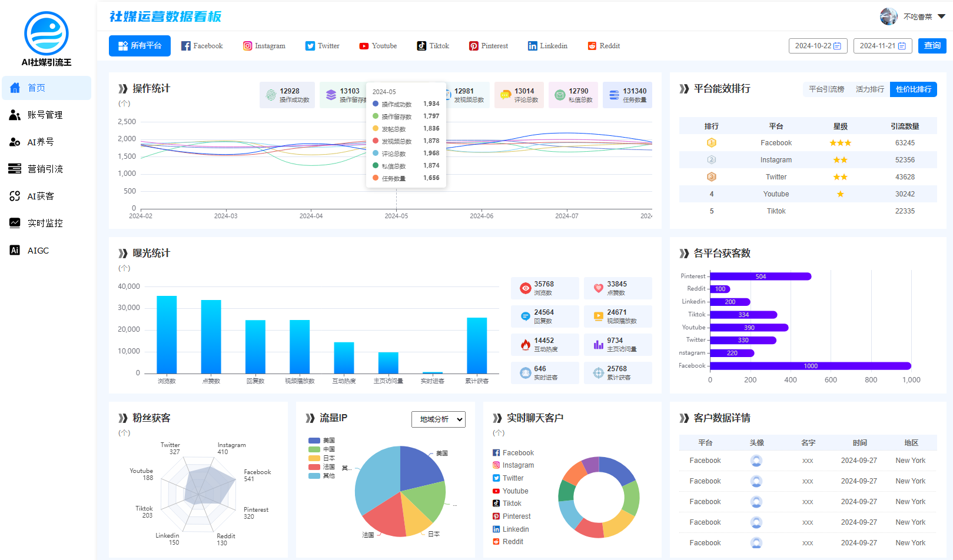Open the 首页 home sidebar item
The image size is (953, 560).
(47, 88)
